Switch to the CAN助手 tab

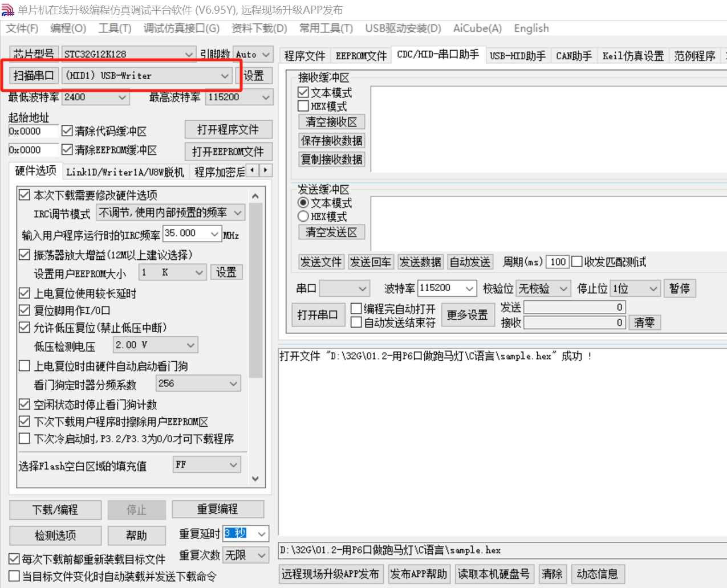574,56
